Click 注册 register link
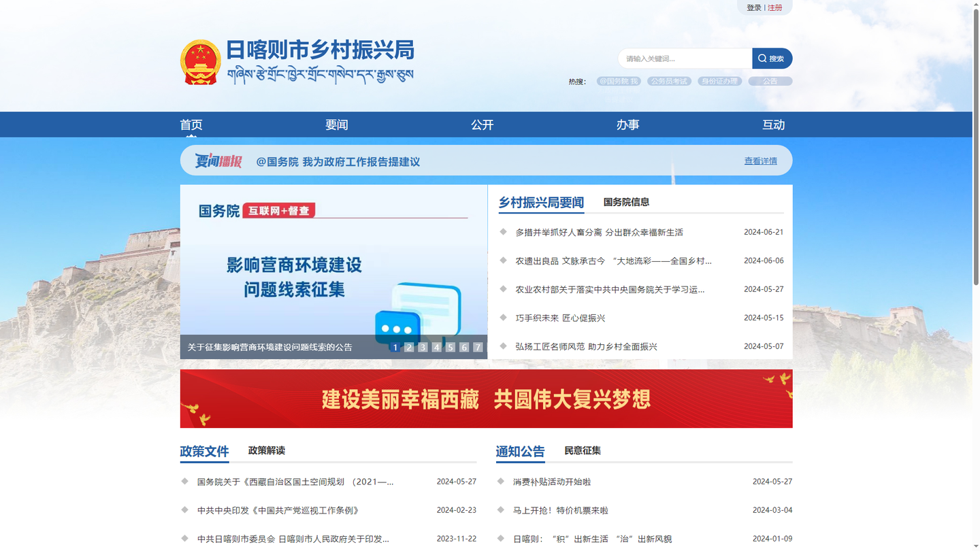980x551 pixels. [775, 7]
